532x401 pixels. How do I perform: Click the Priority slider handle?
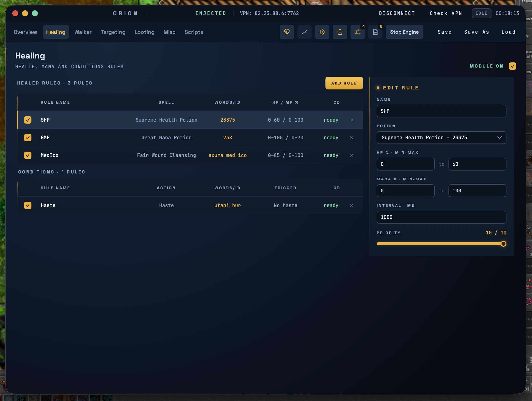[503, 244]
